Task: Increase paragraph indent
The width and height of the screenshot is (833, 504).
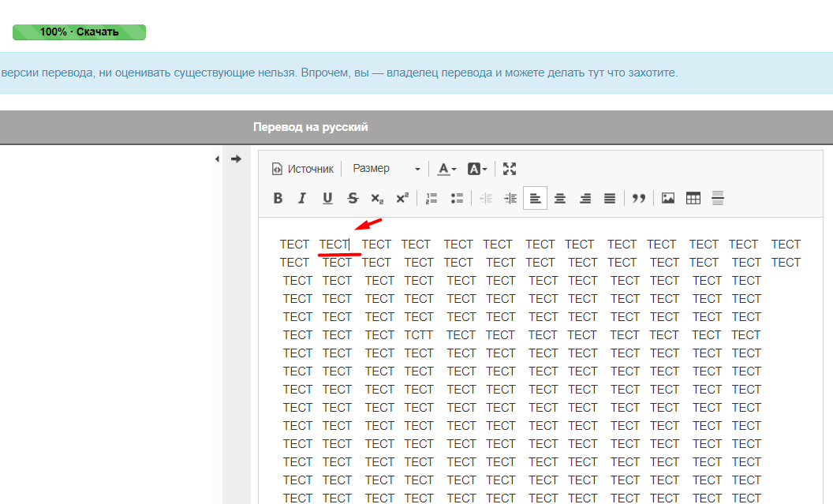Action: [510, 199]
